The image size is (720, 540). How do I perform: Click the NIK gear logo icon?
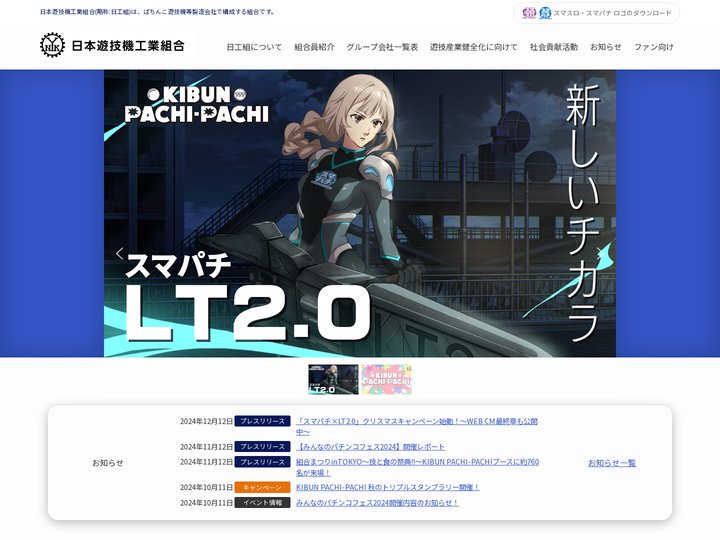[52, 45]
